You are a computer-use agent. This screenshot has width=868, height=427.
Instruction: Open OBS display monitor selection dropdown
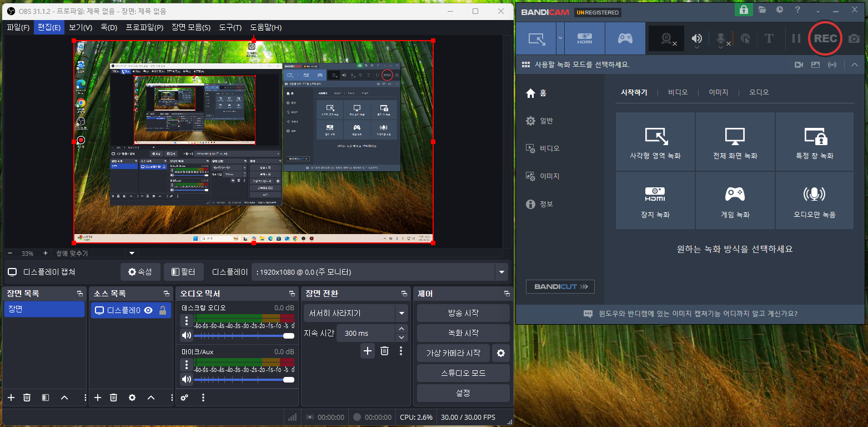(502, 272)
